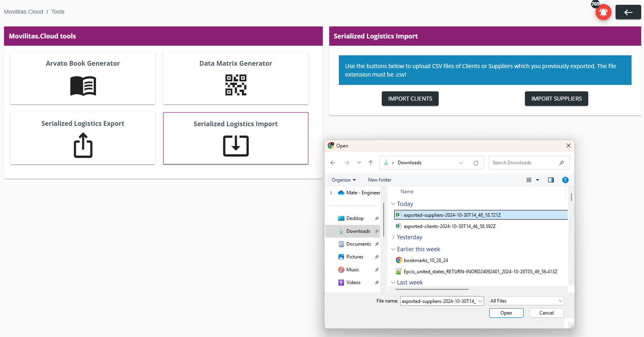Click New folder in the dialog toolbar
The height and width of the screenshot is (337, 644).
(380, 180)
